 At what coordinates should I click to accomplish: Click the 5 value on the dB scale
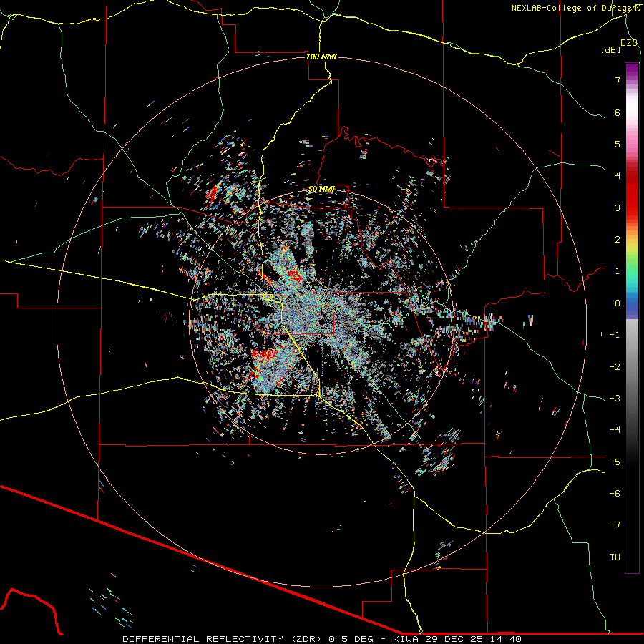coord(618,144)
